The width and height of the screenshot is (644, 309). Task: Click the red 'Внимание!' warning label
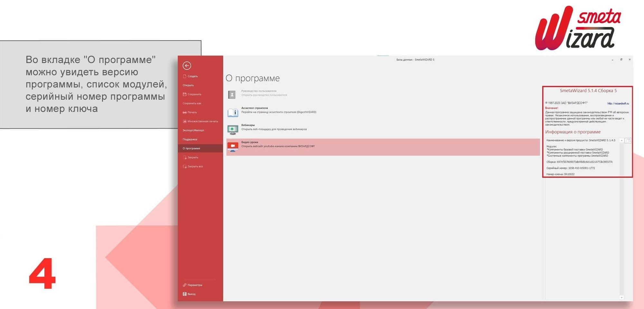(552, 108)
